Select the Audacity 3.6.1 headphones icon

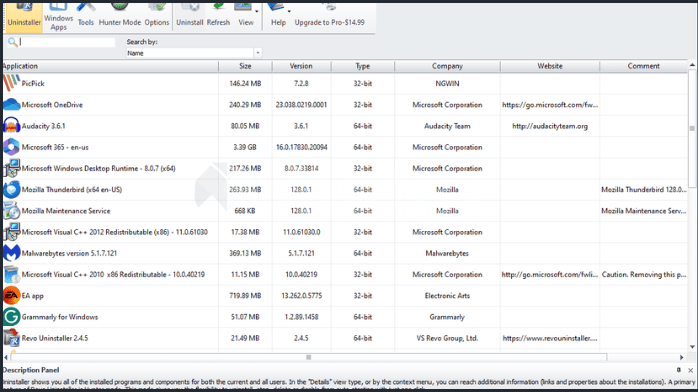(x=12, y=126)
